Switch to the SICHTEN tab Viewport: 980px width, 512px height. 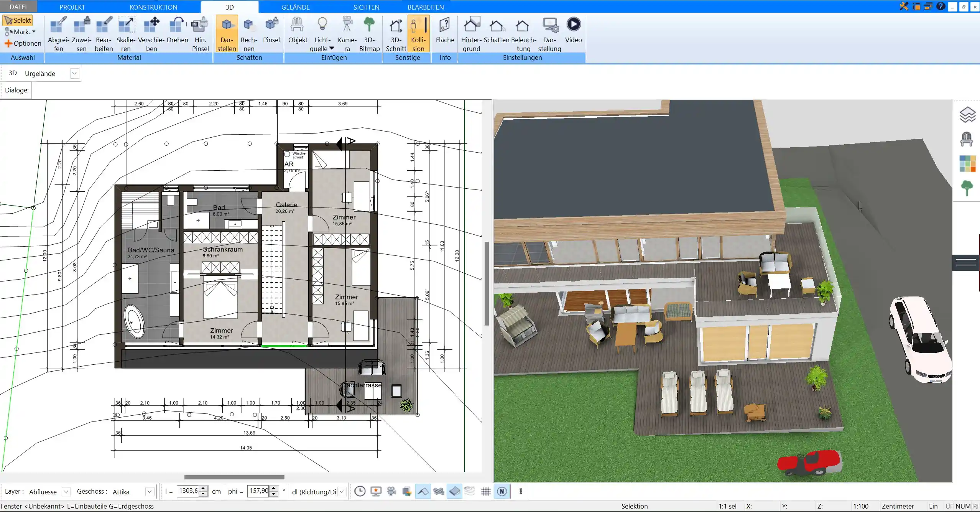(366, 7)
